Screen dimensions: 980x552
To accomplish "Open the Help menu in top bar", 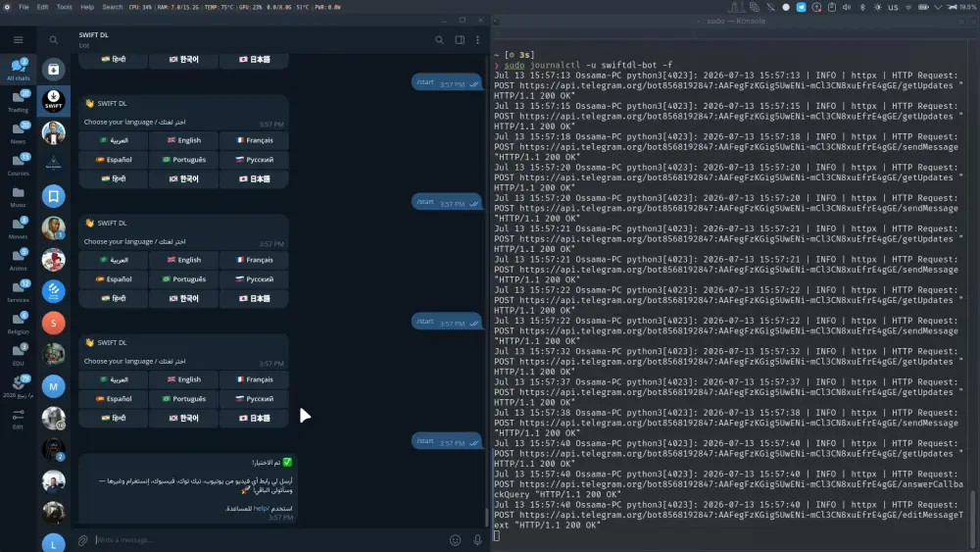I will coord(87,7).
